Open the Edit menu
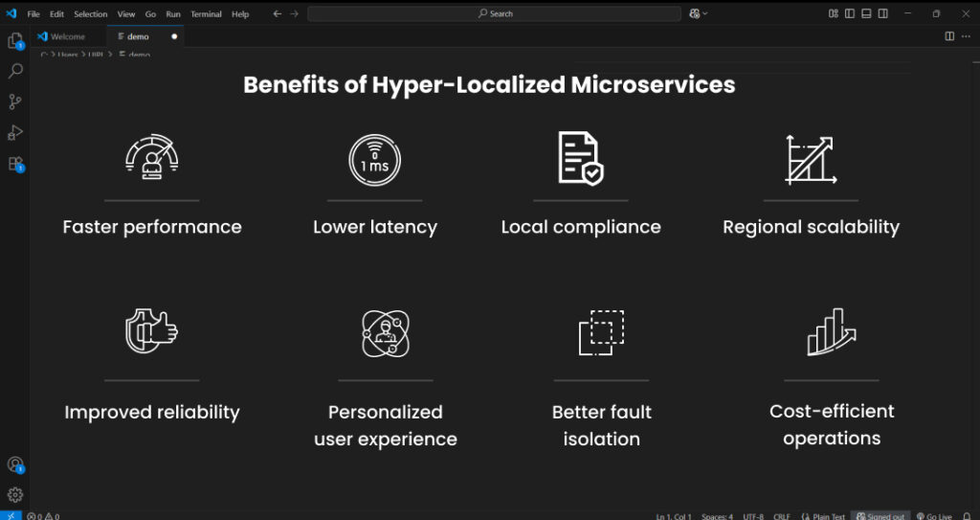This screenshot has width=980, height=520. (56, 13)
